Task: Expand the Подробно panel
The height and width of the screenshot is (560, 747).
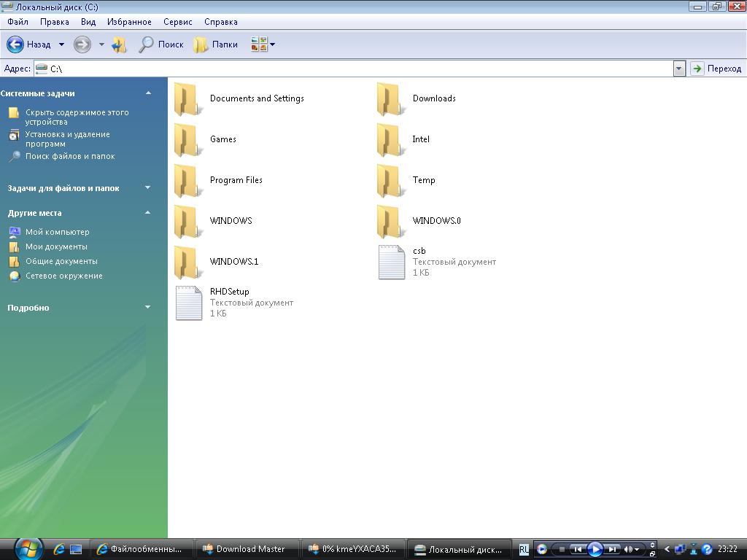Action: coord(147,308)
